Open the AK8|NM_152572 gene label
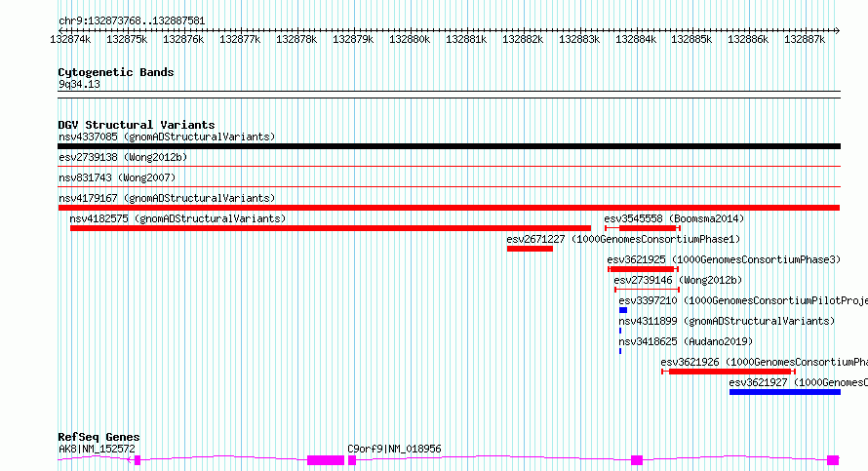The height and width of the screenshot is (471, 868). click(97, 449)
